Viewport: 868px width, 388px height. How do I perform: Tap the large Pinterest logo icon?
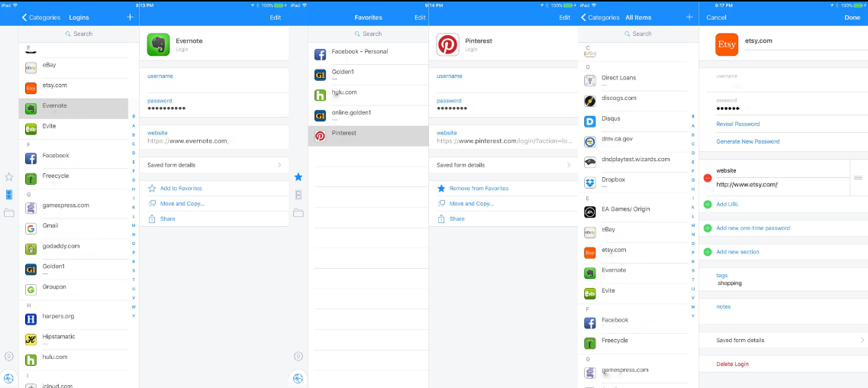448,44
